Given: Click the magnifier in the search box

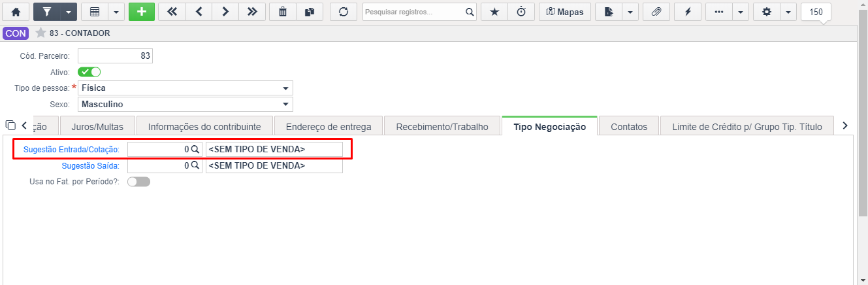Looking at the screenshot, I should pos(470,12).
